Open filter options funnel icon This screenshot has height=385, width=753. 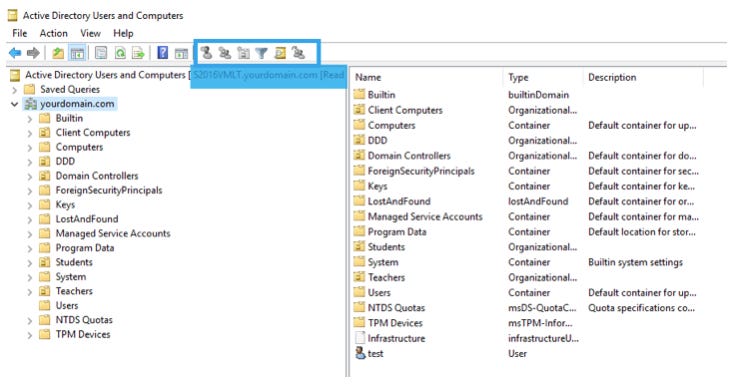coord(261,53)
